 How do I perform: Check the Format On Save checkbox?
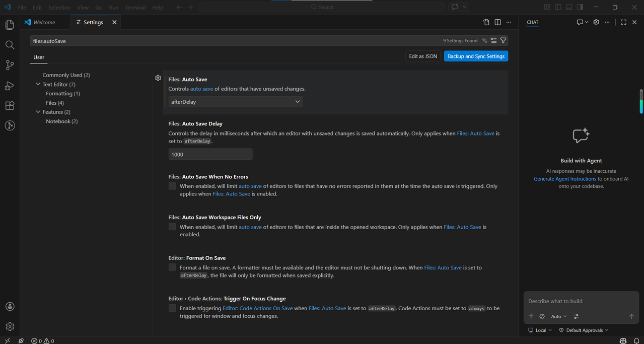(x=172, y=267)
